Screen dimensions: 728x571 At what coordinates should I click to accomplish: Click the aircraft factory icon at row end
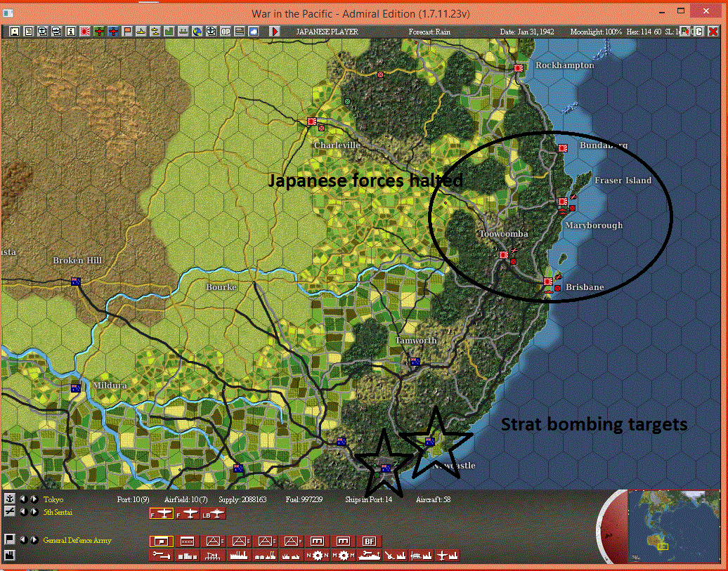tap(448, 556)
